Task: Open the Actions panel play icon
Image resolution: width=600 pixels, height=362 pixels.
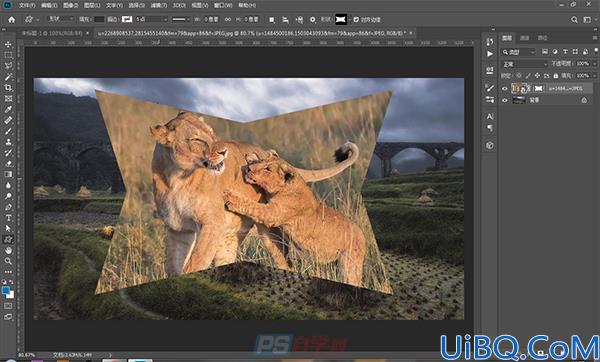Action: point(490,54)
